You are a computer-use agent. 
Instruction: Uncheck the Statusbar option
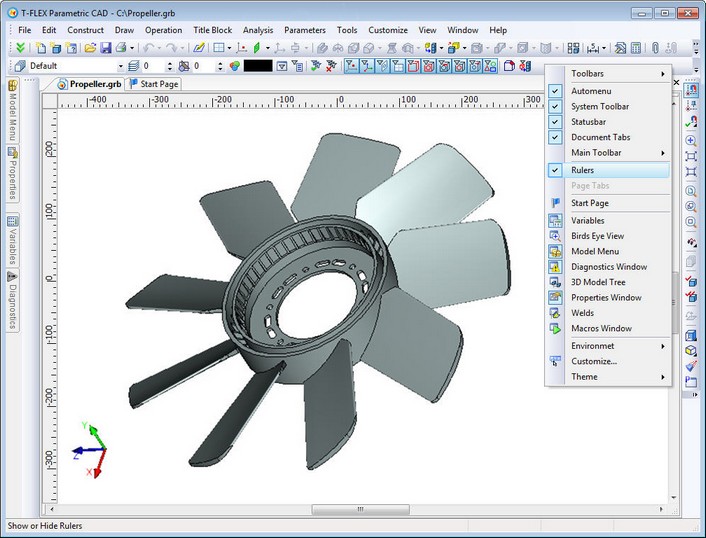tap(588, 122)
